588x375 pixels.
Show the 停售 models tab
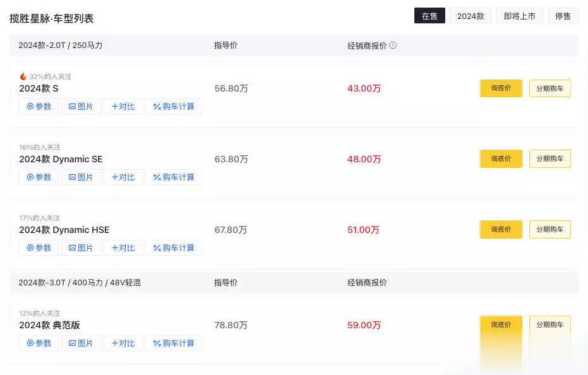click(563, 16)
